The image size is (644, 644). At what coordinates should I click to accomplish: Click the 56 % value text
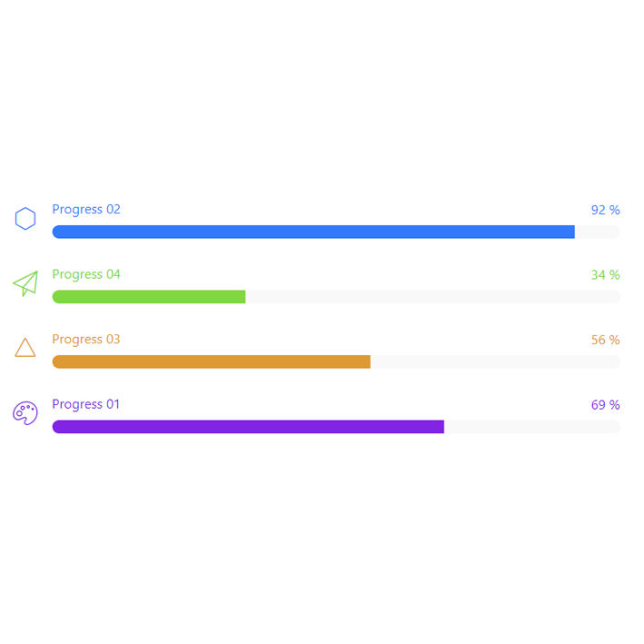[x=605, y=340]
